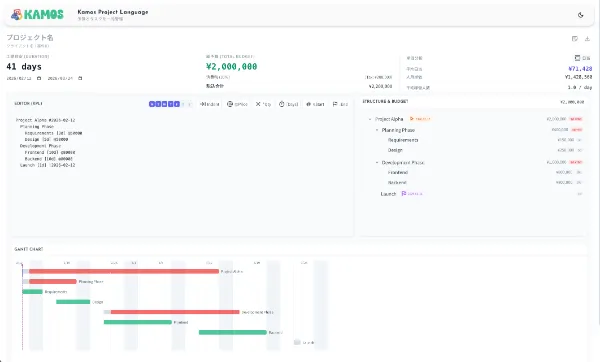Click Requirements green Gantt bar
600x362 pixels.
pyautogui.click(x=32, y=292)
